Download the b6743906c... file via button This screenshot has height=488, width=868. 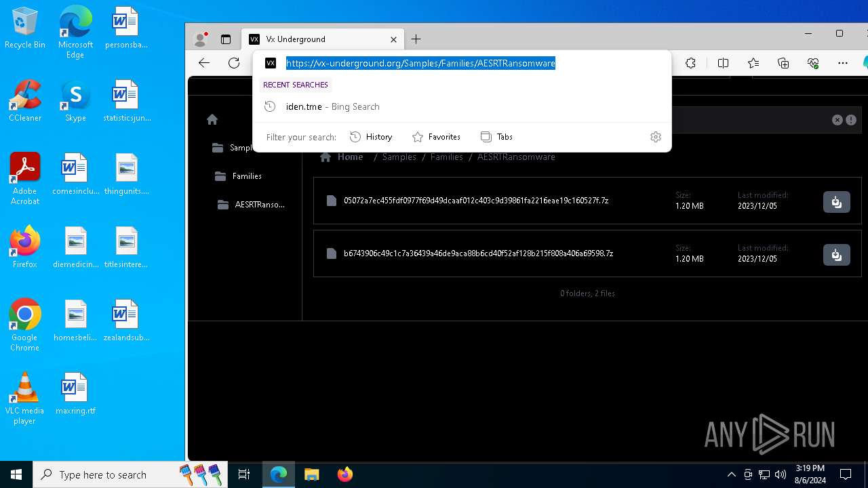tap(837, 255)
